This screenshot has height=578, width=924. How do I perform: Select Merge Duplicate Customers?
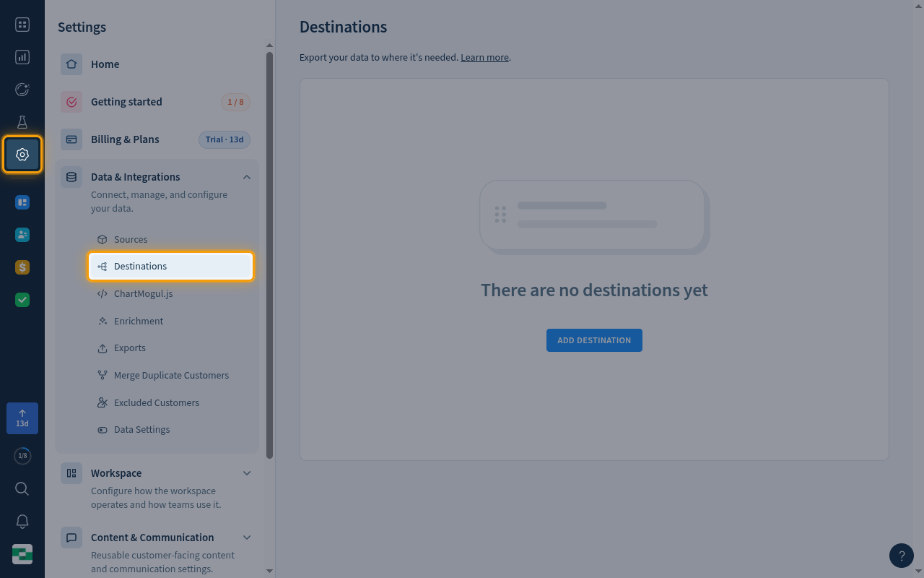point(171,376)
